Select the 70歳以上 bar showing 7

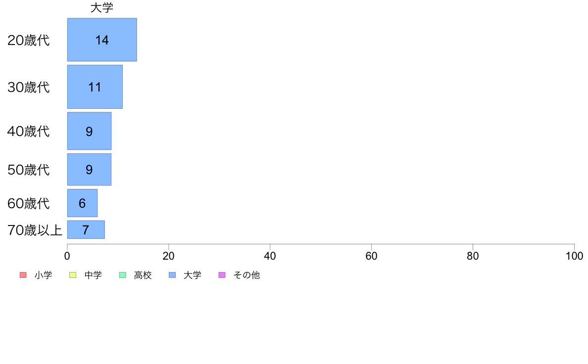click(86, 230)
